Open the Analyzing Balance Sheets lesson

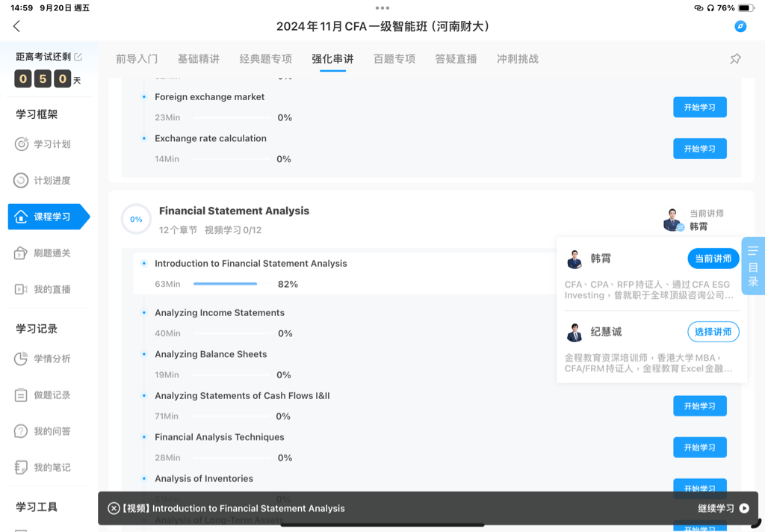click(x=211, y=354)
